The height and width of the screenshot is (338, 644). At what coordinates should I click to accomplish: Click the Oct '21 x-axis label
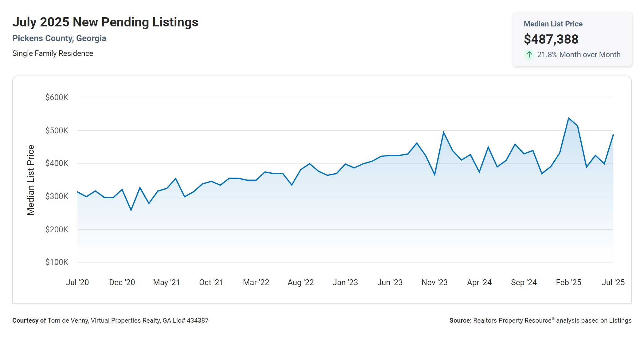pyautogui.click(x=211, y=282)
